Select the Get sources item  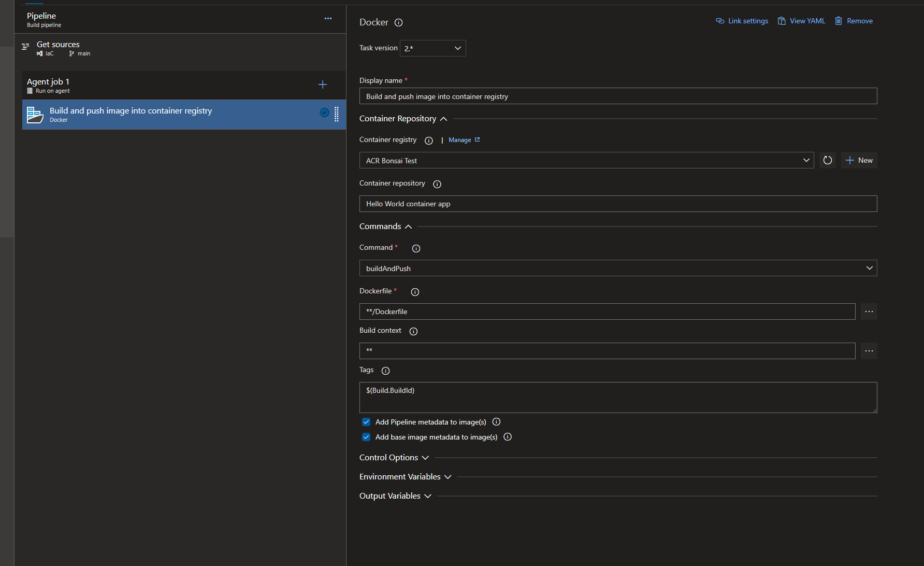(180, 48)
